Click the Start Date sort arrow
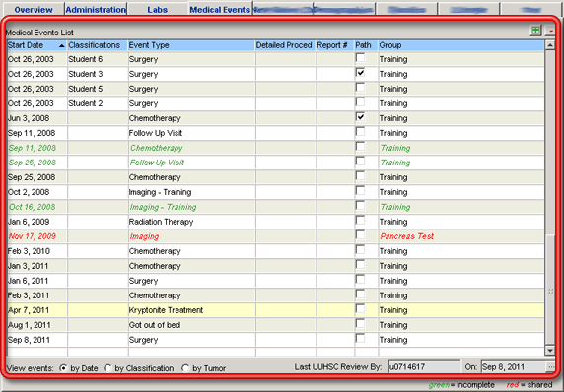This screenshot has width=564, height=392. [x=61, y=45]
